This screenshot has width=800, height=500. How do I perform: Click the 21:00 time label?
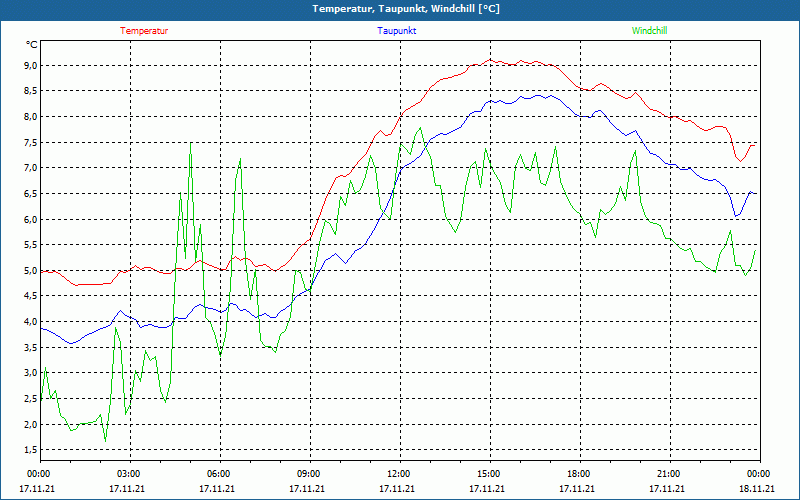click(669, 474)
